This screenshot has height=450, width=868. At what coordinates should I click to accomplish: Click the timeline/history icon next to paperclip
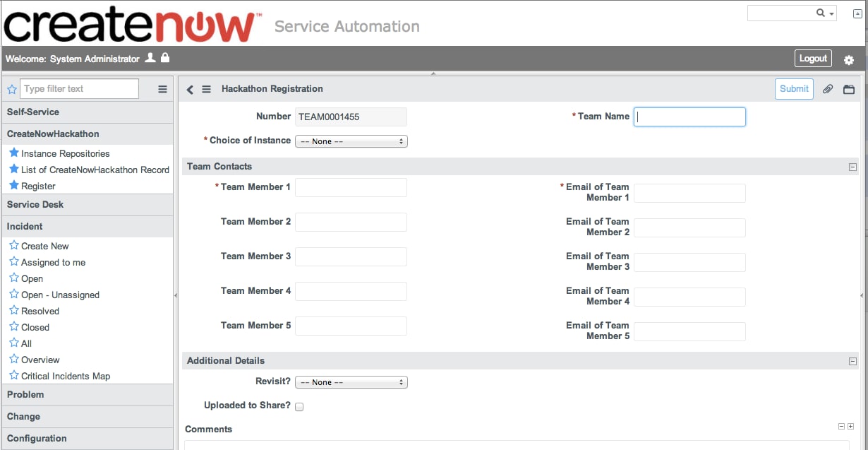click(x=849, y=89)
